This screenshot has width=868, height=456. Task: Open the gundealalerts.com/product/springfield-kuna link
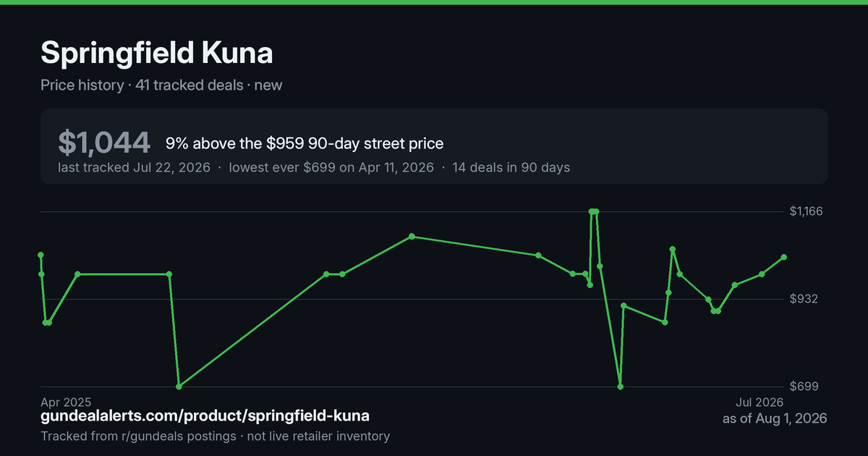click(x=205, y=416)
